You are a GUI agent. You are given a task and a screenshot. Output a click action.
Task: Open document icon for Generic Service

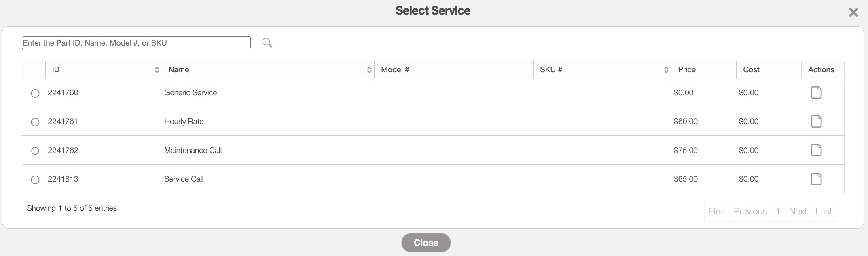816,92
